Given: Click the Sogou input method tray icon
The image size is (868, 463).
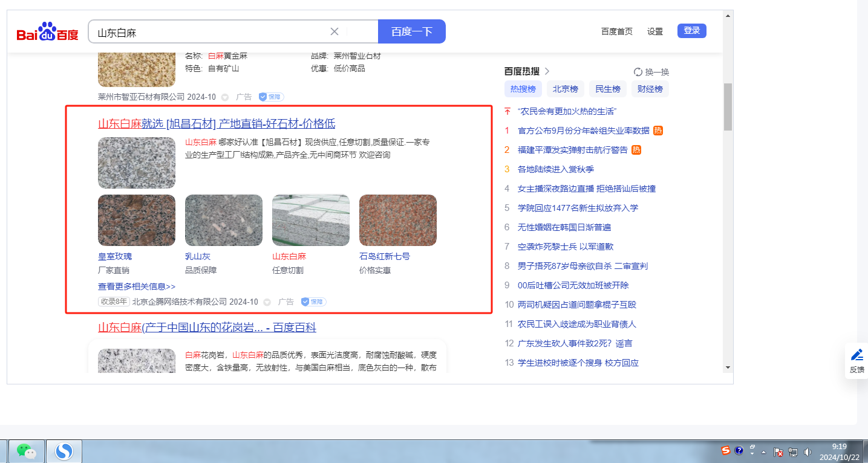Looking at the screenshot, I should pyautogui.click(x=726, y=450).
